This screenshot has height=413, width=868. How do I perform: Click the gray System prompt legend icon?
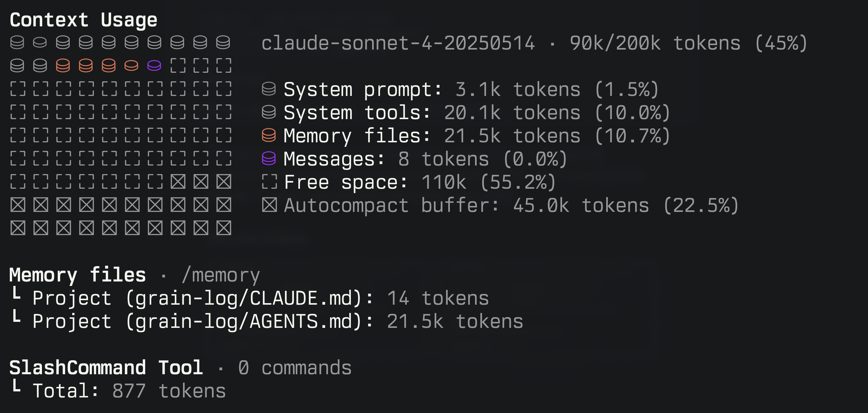pyautogui.click(x=268, y=89)
